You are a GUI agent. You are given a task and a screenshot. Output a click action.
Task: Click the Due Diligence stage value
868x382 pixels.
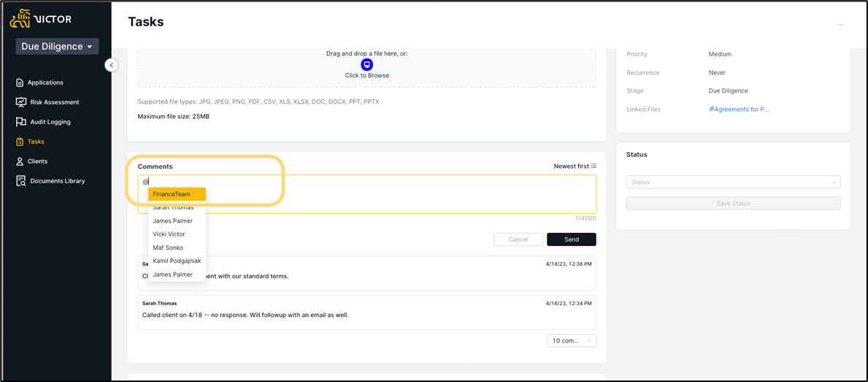point(728,91)
